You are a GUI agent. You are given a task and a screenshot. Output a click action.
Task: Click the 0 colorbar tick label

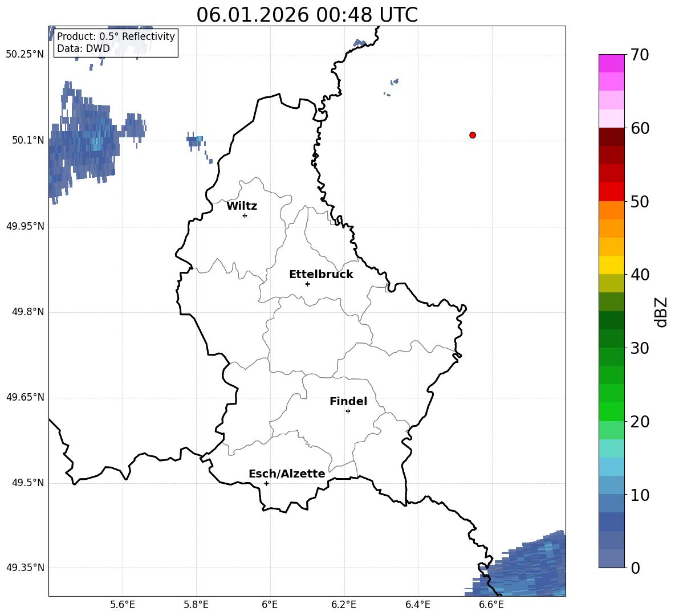(x=636, y=568)
